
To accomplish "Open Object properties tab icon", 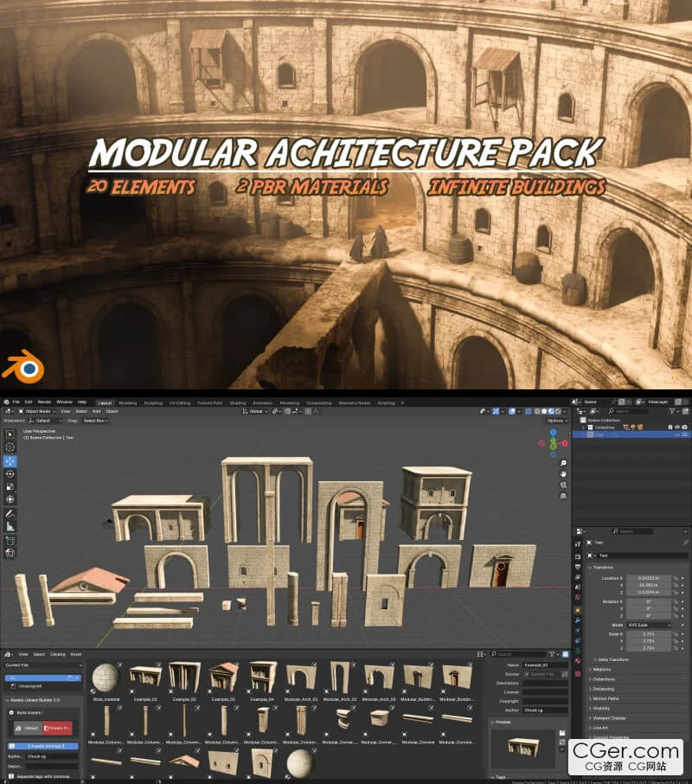I will coord(578,611).
